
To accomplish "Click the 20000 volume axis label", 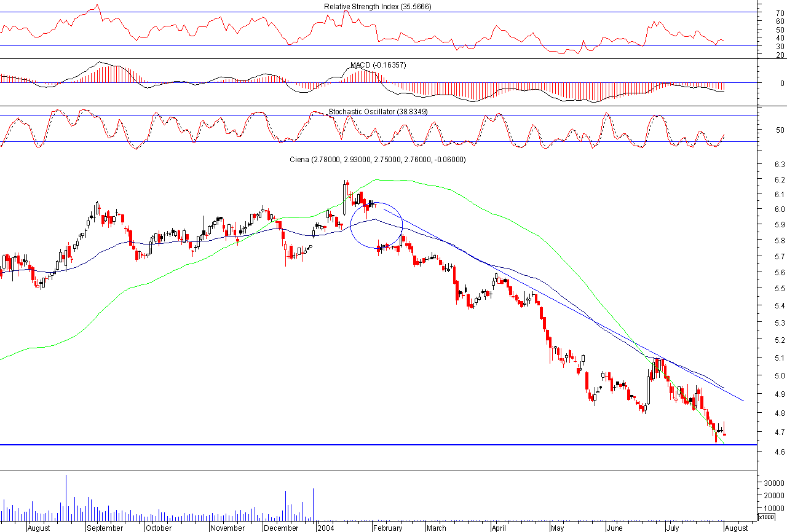I will [775, 496].
